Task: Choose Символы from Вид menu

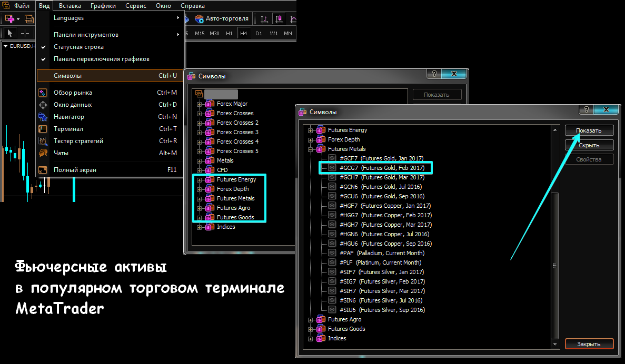Action: tap(110, 76)
